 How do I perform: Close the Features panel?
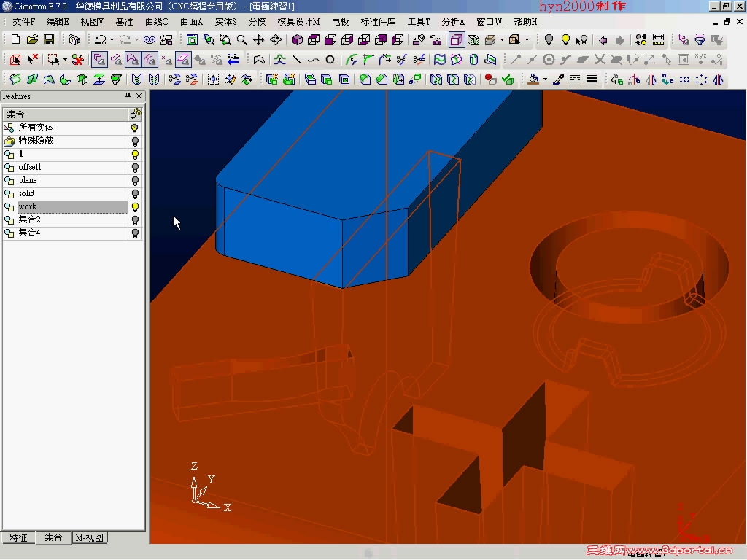tap(139, 96)
